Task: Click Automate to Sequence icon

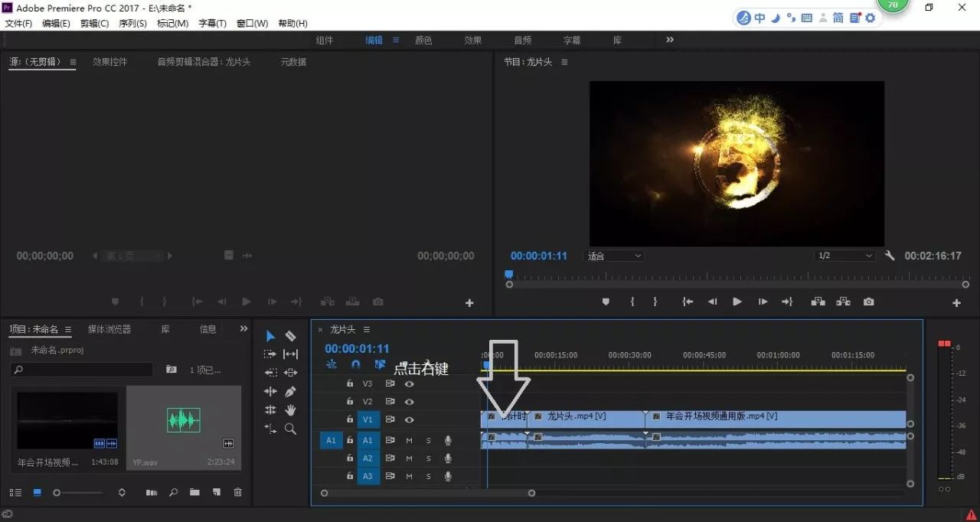Action: point(152,493)
